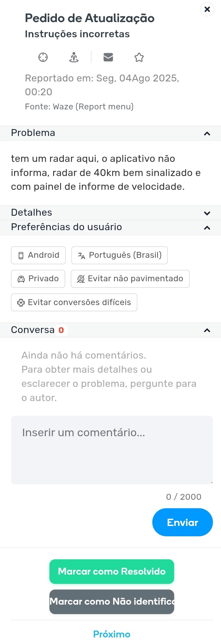
Task: Click the star follow icon
Action: coord(139,57)
